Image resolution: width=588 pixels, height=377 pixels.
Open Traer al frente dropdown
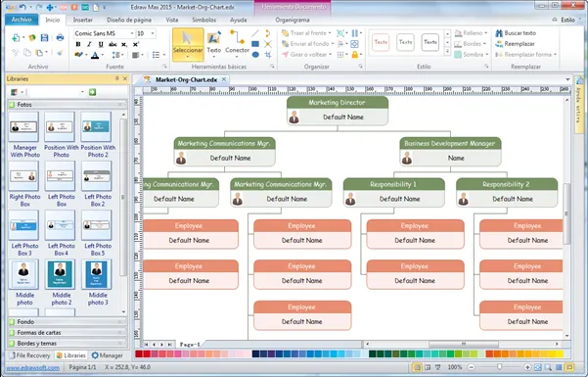[306, 33]
